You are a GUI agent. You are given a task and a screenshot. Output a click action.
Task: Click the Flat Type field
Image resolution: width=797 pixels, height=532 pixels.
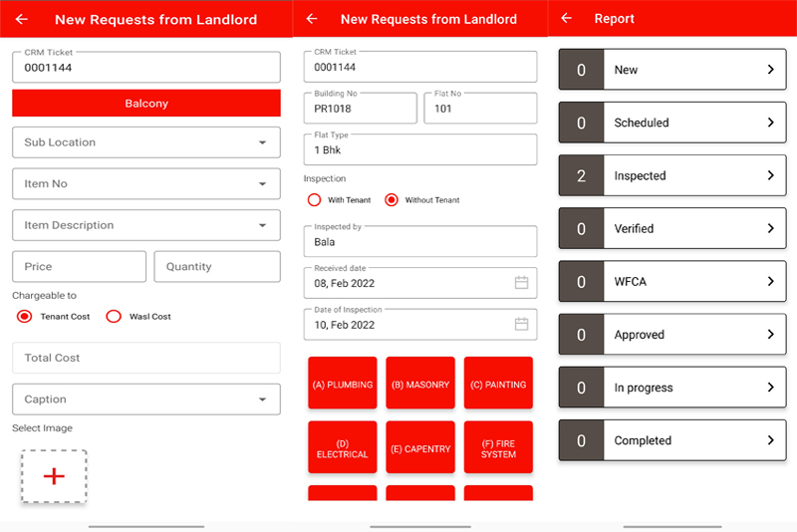click(420, 149)
